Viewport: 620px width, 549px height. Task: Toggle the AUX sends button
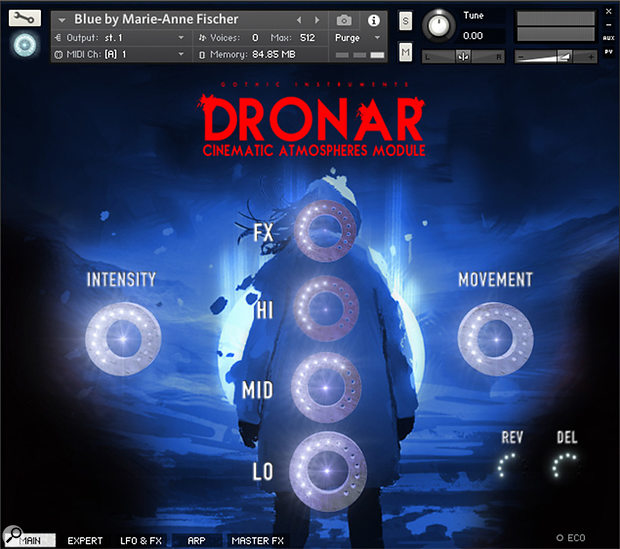[609, 38]
